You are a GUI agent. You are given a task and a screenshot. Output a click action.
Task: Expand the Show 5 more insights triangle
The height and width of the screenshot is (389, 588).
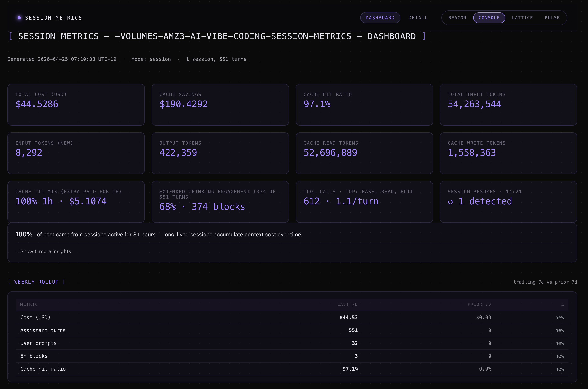(x=16, y=252)
